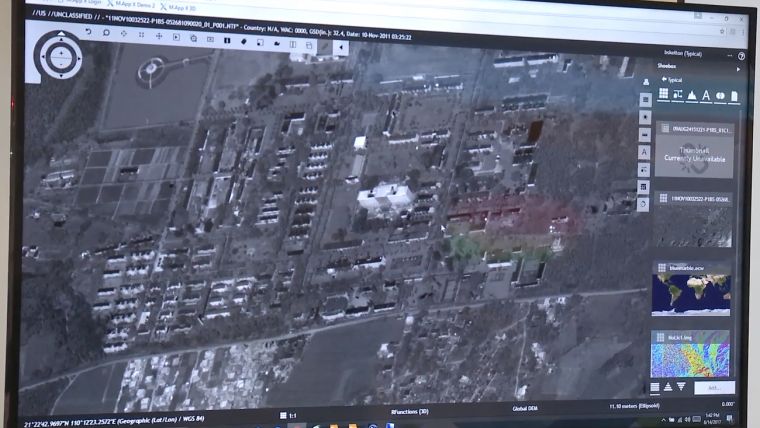Expand the Shoebox panel arrow
Viewport: 760px width, 428px height.
coord(738,69)
